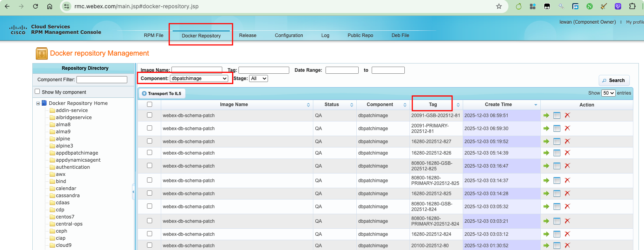The height and width of the screenshot is (250, 644).
Task: Open the Log tab
Action: (x=325, y=35)
